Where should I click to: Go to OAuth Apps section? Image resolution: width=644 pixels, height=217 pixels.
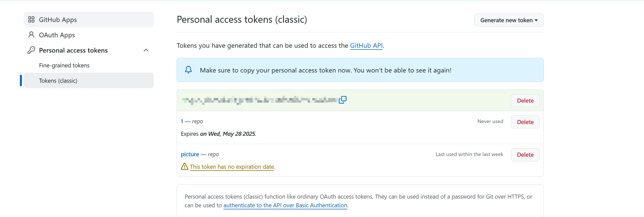[x=57, y=35]
